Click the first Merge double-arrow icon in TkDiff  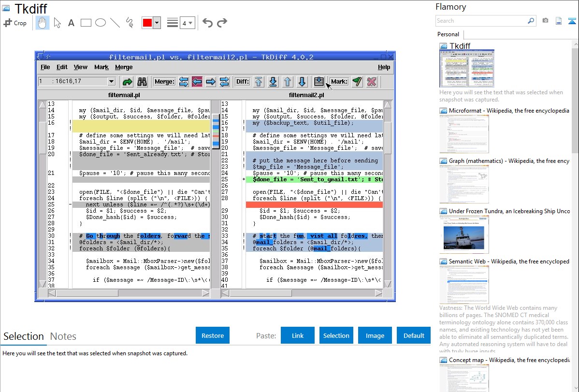(184, 82)
